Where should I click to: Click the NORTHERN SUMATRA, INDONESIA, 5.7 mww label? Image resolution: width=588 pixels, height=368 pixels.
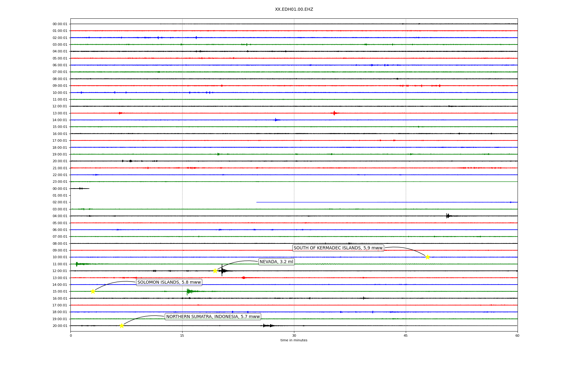213,317
